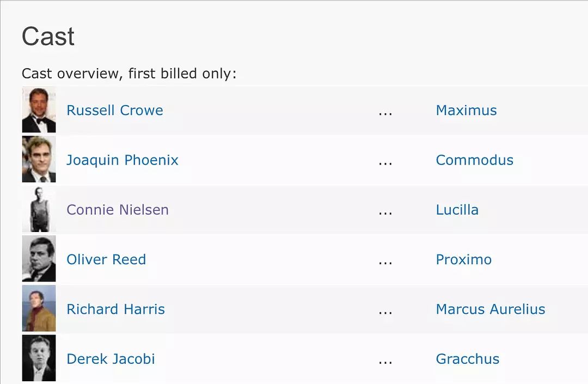588x384 pixels.
Task: Click the ellipsis in Russell Crowe's row
Action: (385, 114)
